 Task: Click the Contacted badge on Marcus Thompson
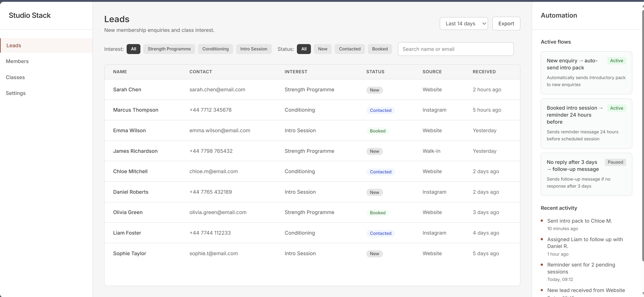pyautogui.click(x=380, y=110)
